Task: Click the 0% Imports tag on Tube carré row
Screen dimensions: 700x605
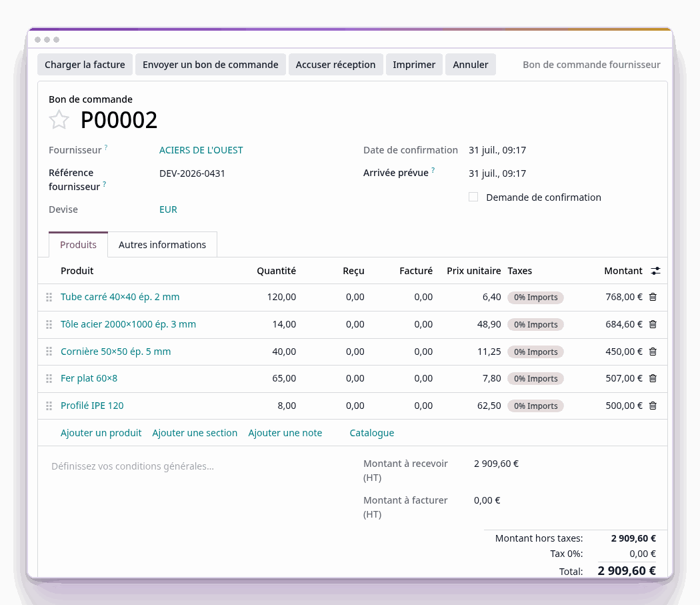Action: 536,297
